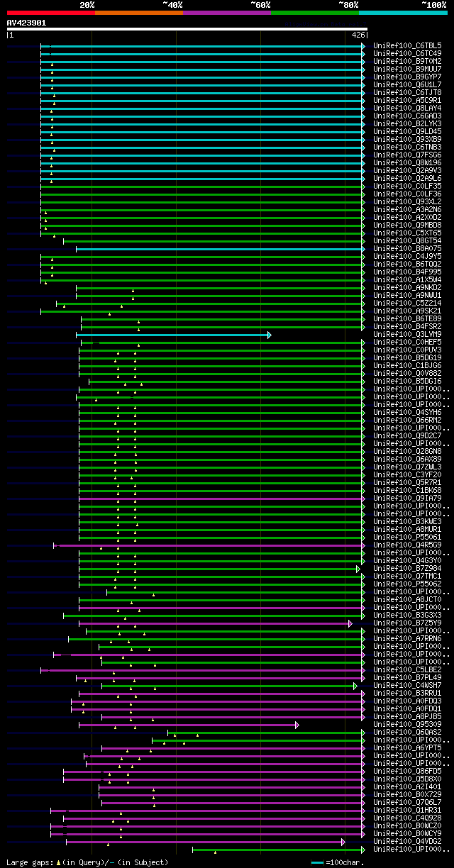Screen dimensions: 454x868
Task: Click the cyan ~100% identity legend segment
Action: click(402, 13)
